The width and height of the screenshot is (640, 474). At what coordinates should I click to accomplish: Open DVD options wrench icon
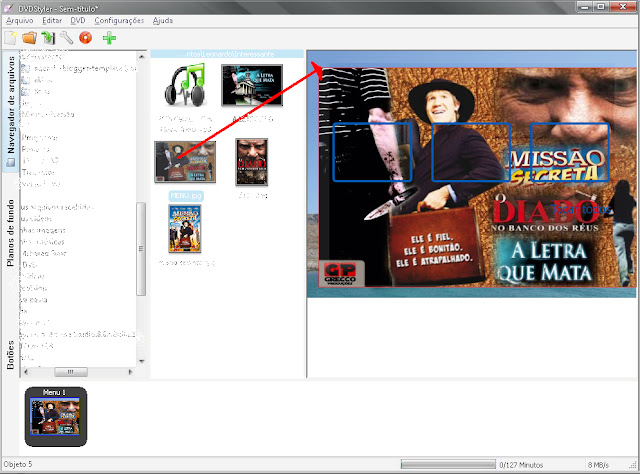click(x=67, y=38)
